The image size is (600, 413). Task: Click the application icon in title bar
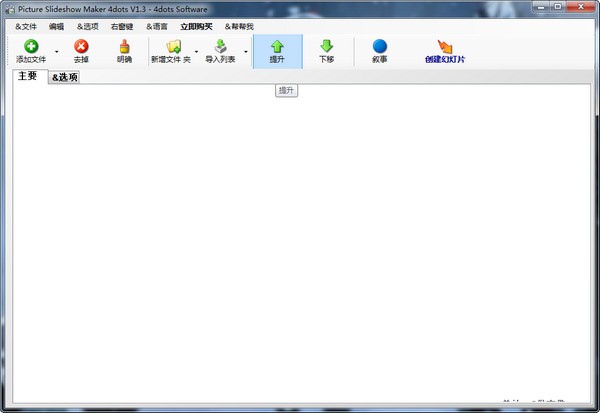pyautogui.click(x=10, y=9)
